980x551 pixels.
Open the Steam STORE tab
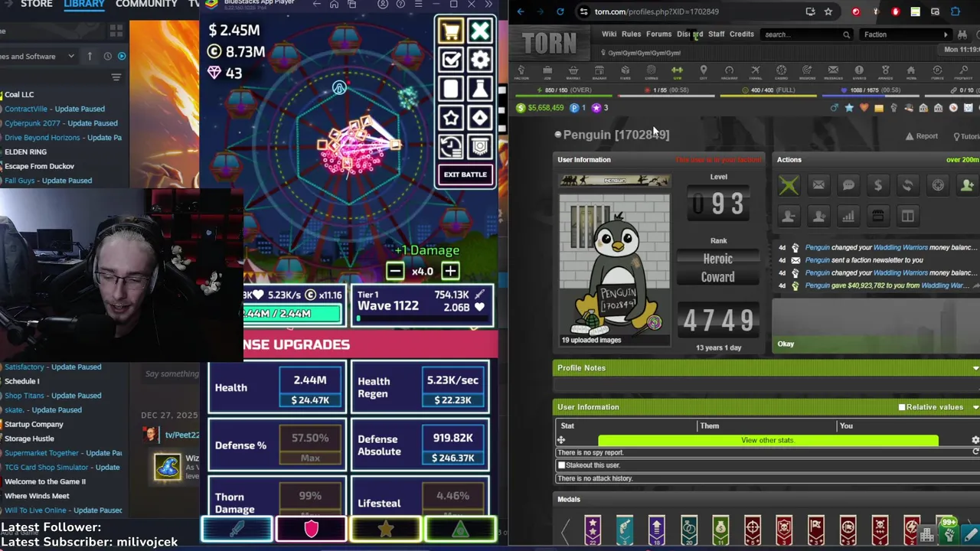pyautogui.click(x=37, y=4)
